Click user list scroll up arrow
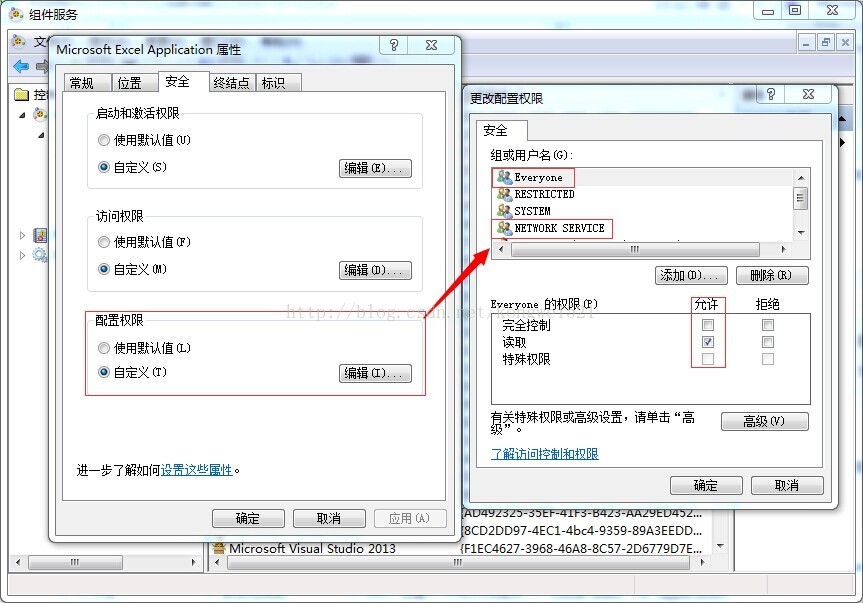The width and height of the screenshot is (863, 603). 801,178
